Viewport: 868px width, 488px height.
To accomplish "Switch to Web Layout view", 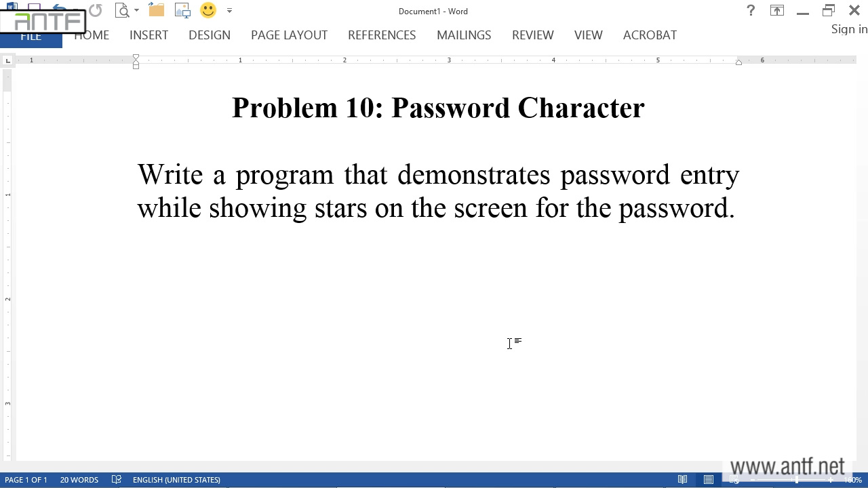I will coord(734,480).
